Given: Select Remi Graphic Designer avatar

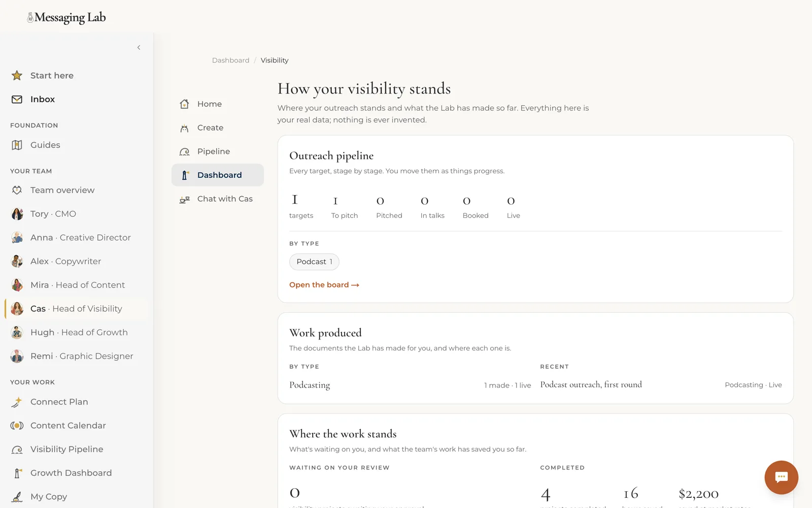Looking at the screenshot, I should [17, 356].
